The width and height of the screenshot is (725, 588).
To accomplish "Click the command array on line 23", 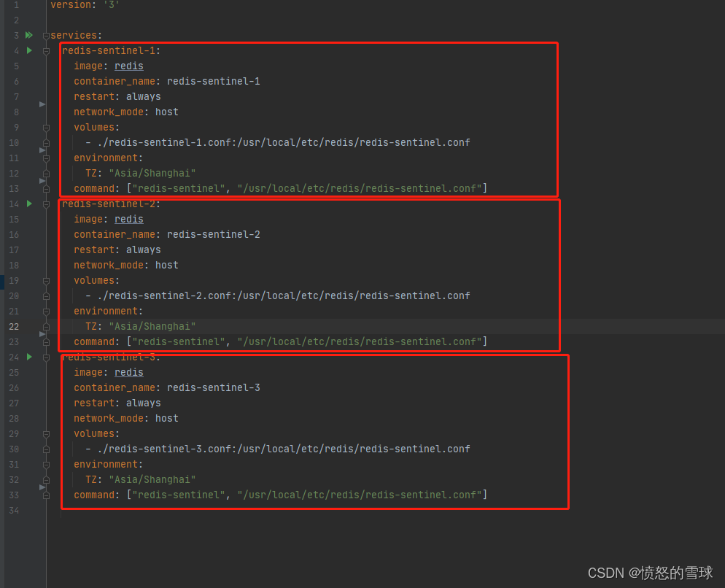I will tap(307, 341).
